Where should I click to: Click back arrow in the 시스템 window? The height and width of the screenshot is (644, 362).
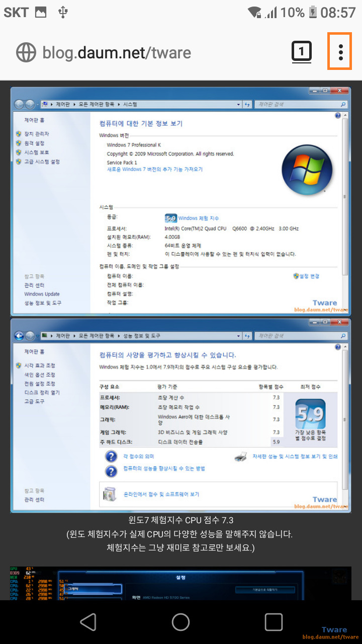coord(20,105)
